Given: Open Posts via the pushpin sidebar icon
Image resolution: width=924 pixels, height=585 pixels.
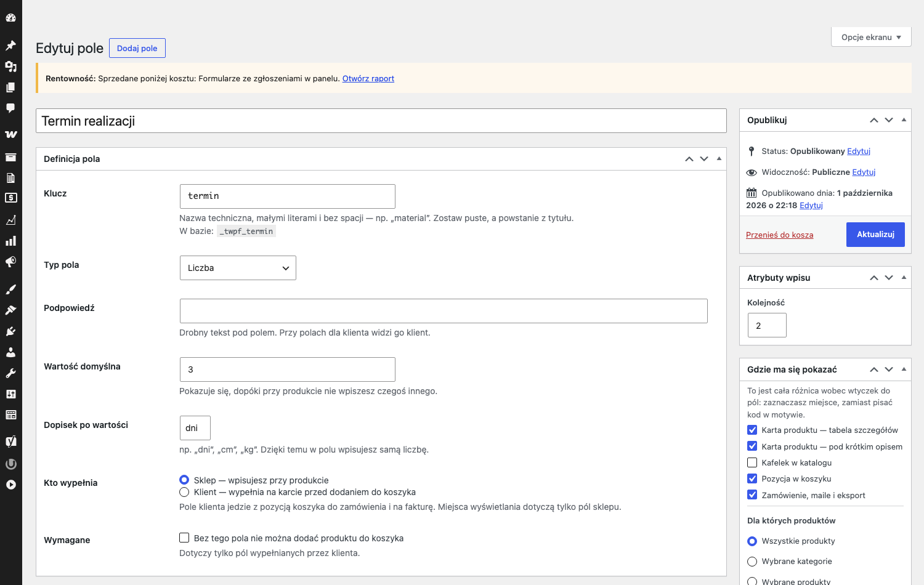Looking at the screenshot, I should point(10,46).
